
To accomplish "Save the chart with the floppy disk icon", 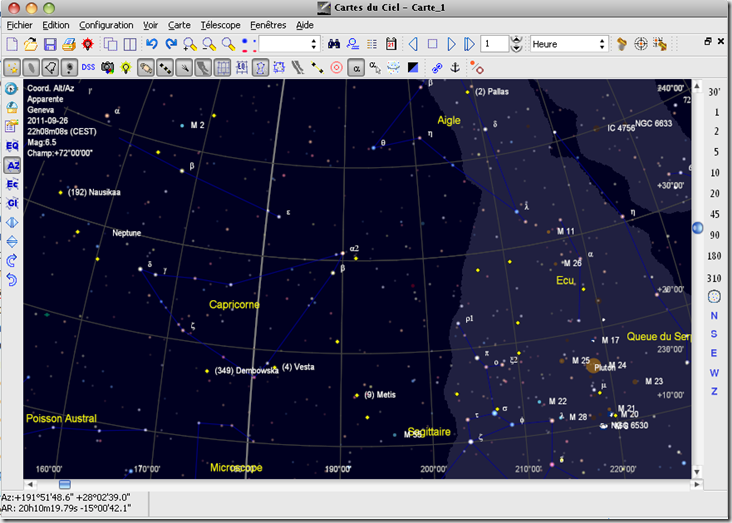I will pos(50,44).
